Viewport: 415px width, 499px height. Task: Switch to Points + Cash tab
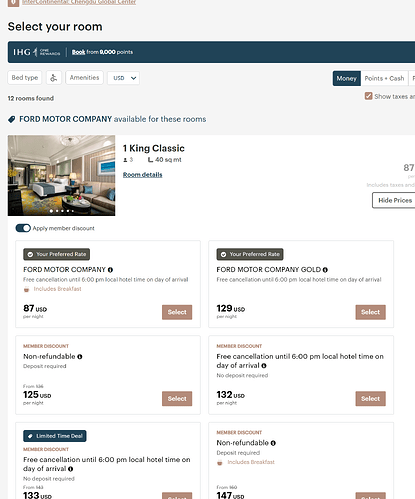pos(384,78)
